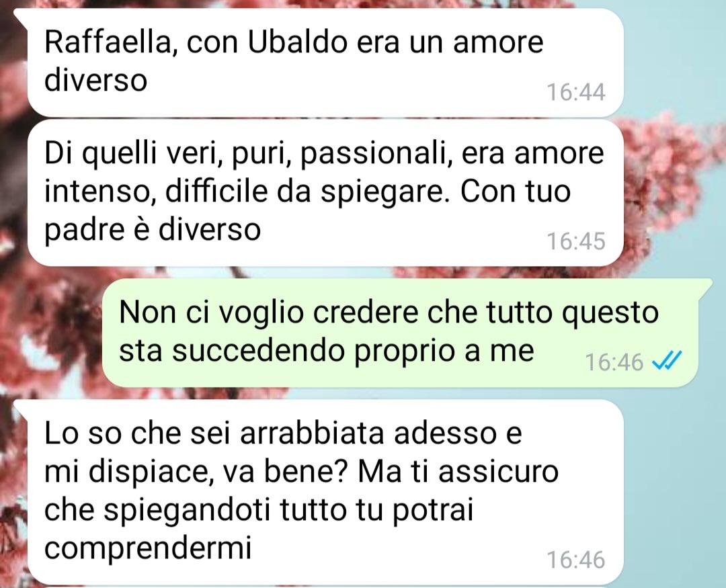Click the word "diverso" under "Raffaella"

point(96,80)
